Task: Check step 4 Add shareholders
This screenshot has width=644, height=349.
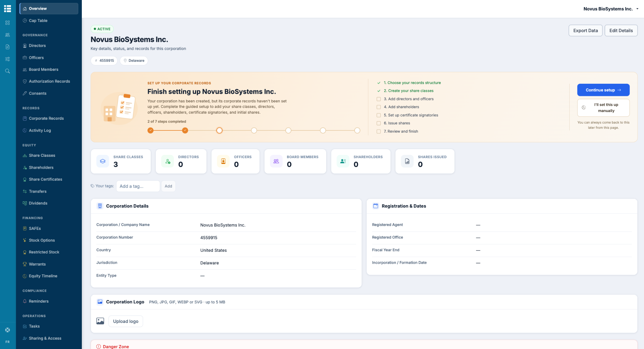Action: click(x=379, y=107)
